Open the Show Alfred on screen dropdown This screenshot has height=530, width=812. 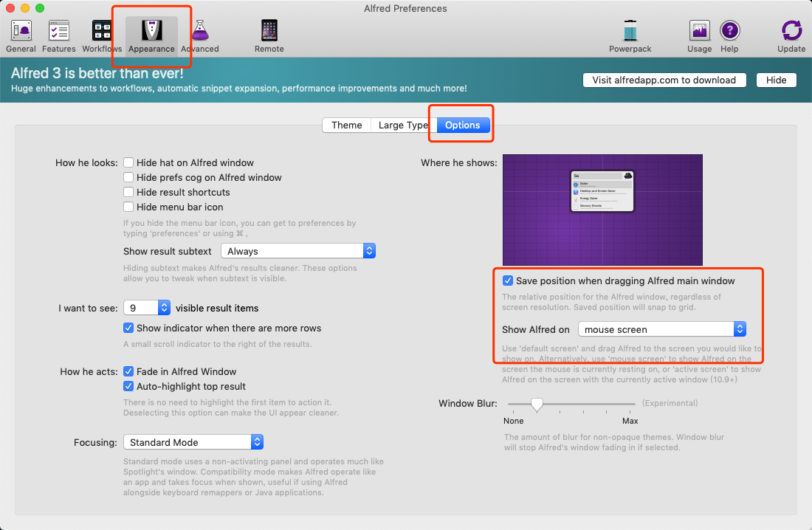[x=662, y=329]
